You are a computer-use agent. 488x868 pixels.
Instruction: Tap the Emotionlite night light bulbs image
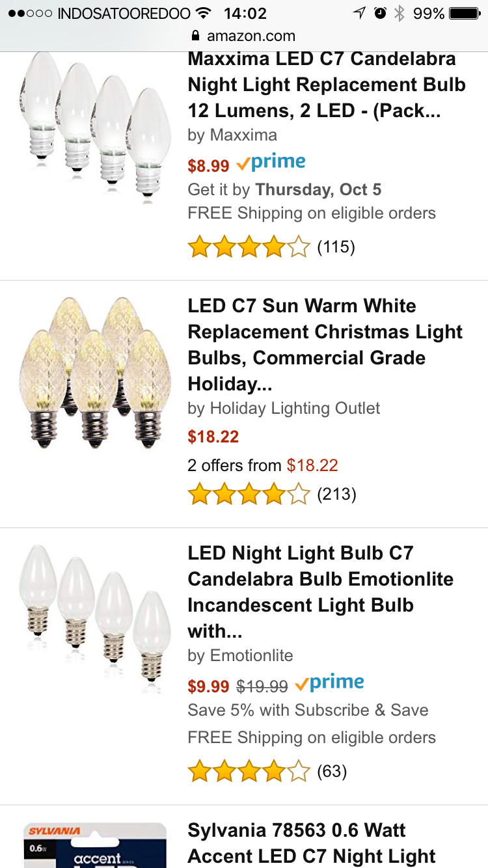[93, 618]
